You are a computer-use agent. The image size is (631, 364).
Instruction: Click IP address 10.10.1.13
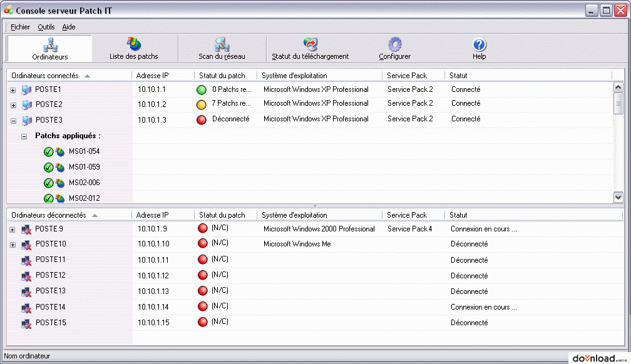coord(153,291)
